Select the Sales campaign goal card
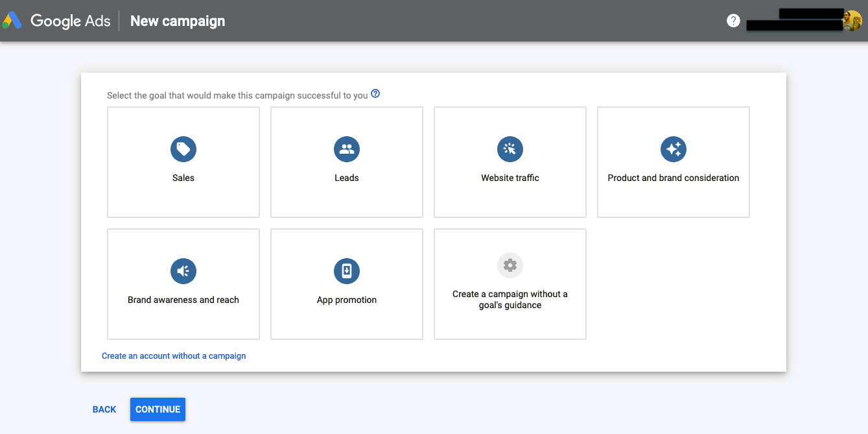Viewport: 868px width, 434px height. click(183, 162)
